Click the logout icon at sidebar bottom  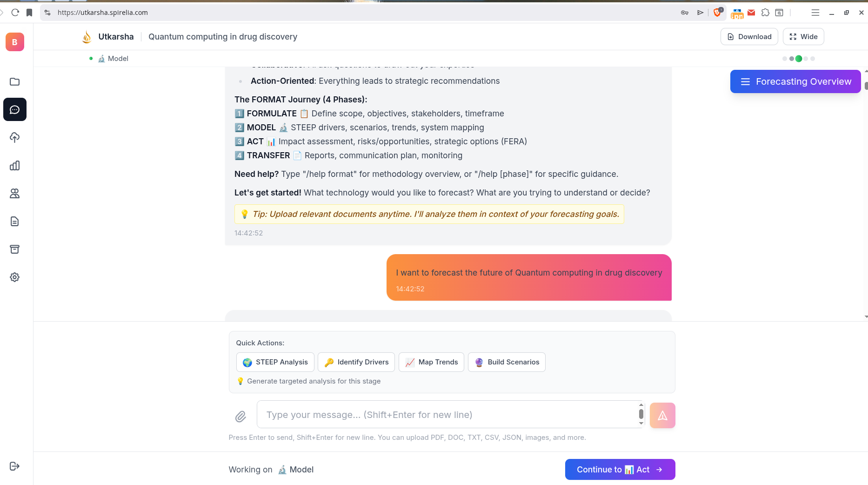click(x=14, y=466)
